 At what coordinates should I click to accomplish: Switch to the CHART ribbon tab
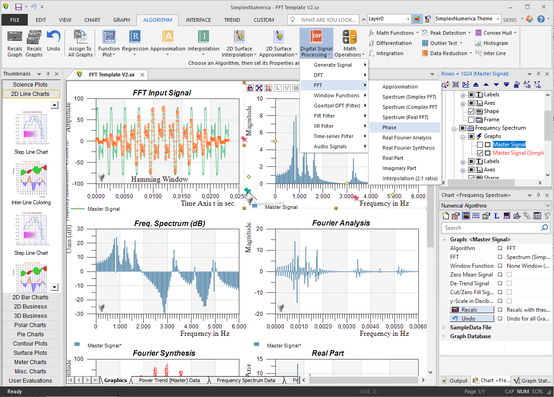click(92, 20)
